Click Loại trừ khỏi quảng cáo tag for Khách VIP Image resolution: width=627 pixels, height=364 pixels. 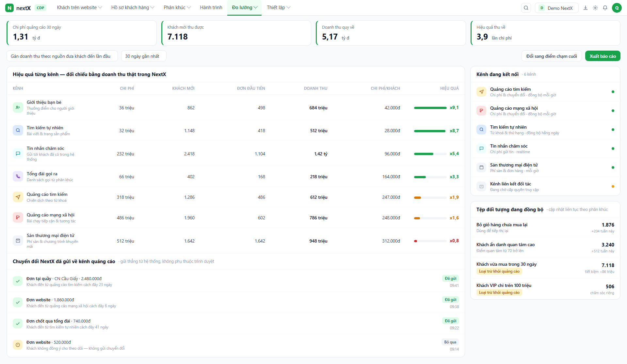click(x=499, y=293)
